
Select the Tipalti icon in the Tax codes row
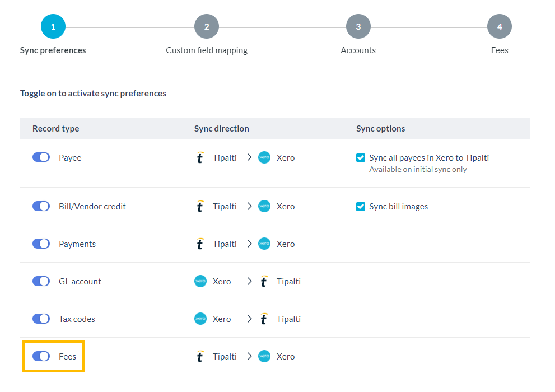[263, 319]
